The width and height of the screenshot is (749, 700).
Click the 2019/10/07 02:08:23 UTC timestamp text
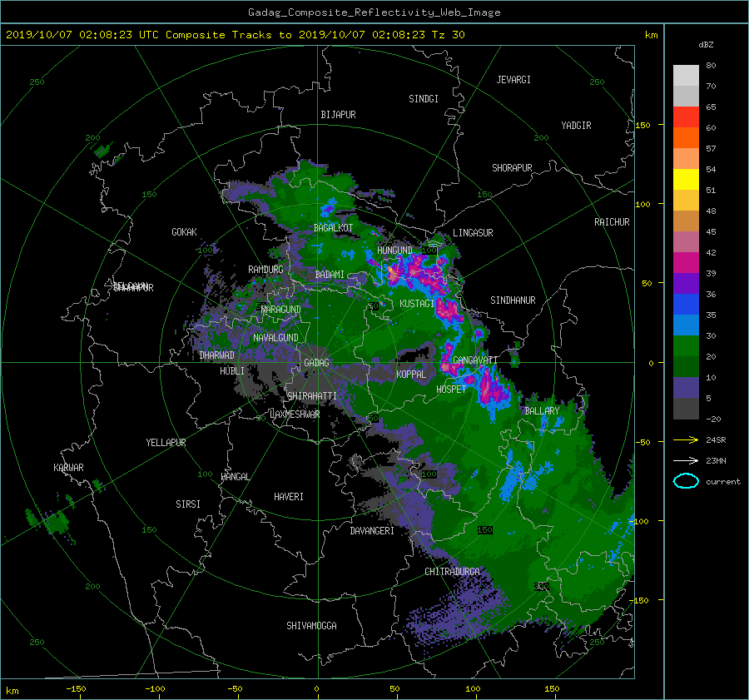pyautogui.click(x=82, y=34)
